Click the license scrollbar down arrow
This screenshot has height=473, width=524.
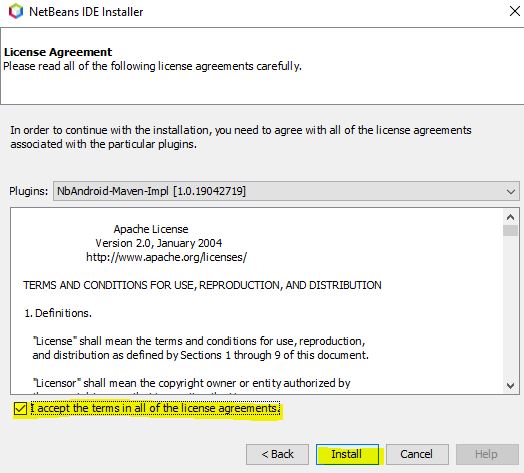pyautogui.click(x=510, y=385)
